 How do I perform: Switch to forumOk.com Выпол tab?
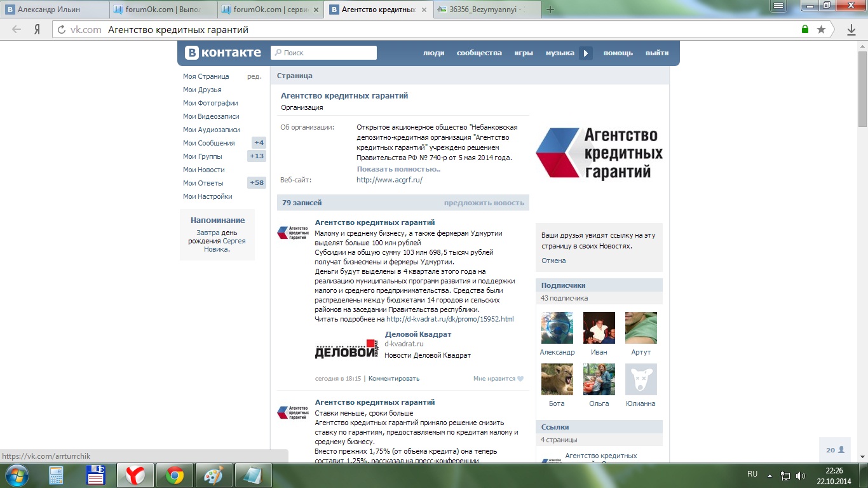(x=163, y=10)
